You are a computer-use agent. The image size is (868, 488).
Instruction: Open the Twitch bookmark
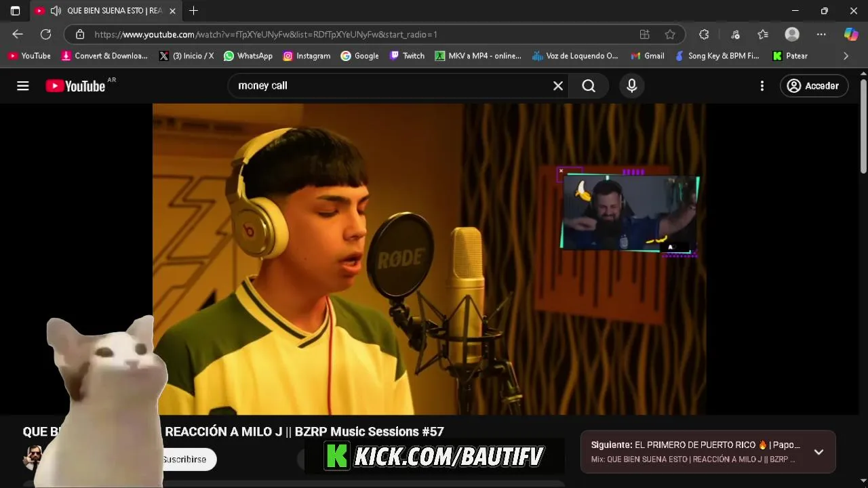[x=407, y=56]
